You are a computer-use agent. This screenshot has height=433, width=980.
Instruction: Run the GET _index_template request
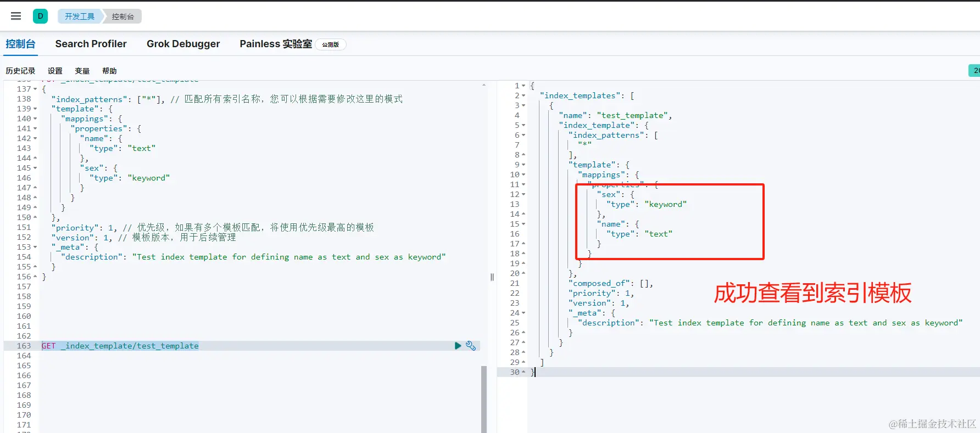(x=458, y=346)
